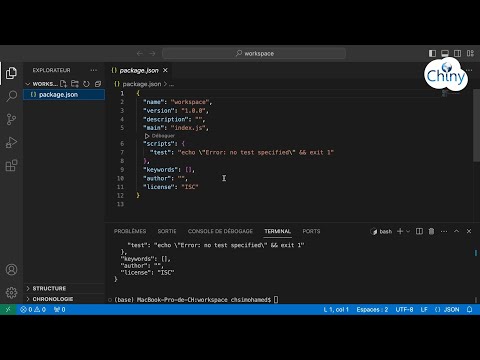This screenshot has height=360, width=480.
Task: Click the editor vertical scrollbar
Action: click(x=476, y=126)
